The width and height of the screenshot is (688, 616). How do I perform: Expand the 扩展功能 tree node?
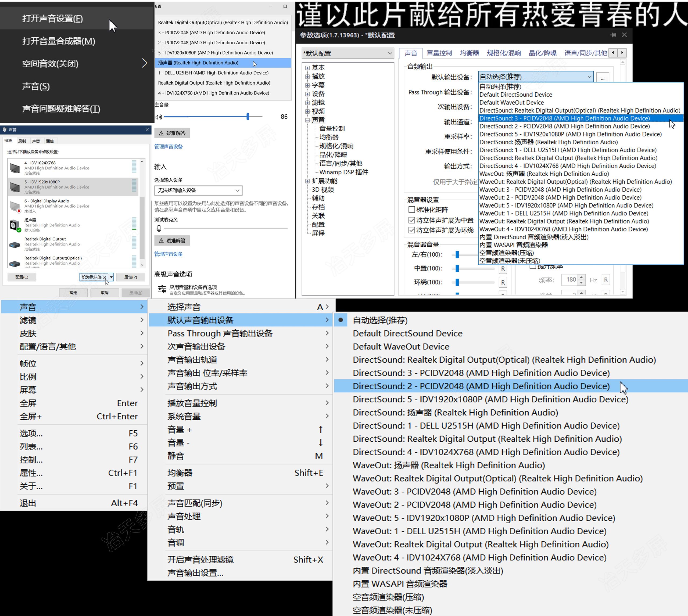tap(307, 181)
